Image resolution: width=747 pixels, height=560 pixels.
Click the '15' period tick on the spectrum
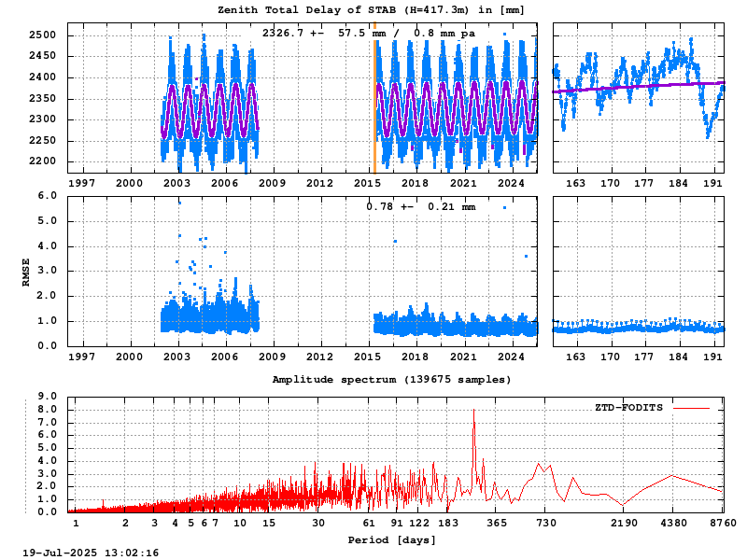click(x=269, y=523)
